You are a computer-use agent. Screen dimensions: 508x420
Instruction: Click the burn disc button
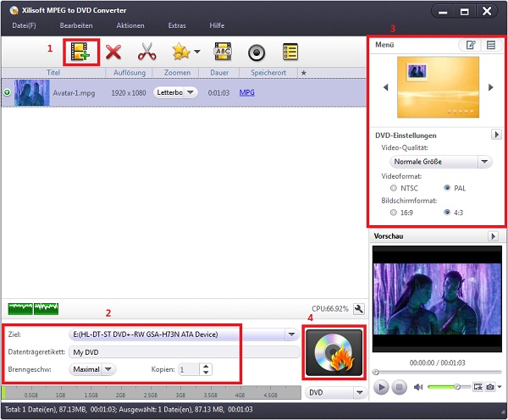334,352
